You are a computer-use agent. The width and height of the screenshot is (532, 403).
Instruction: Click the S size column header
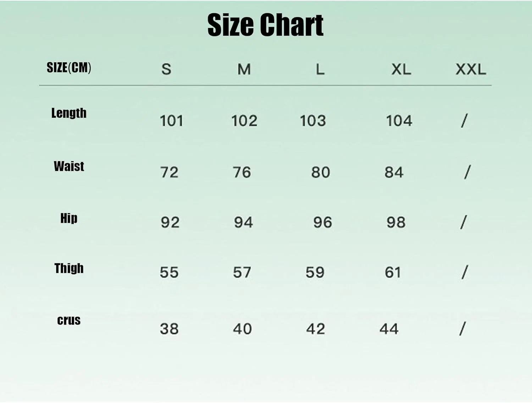(x=166, y=69)
